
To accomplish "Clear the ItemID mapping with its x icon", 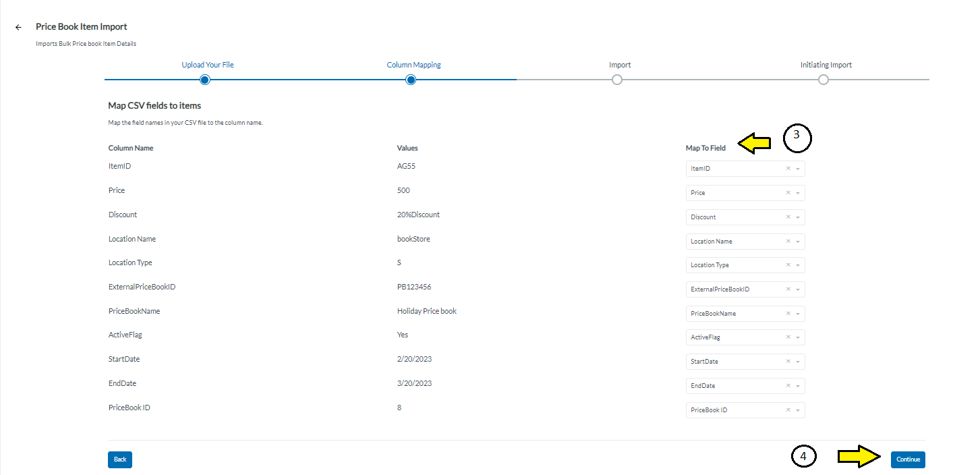I will [x=788, y=169].
